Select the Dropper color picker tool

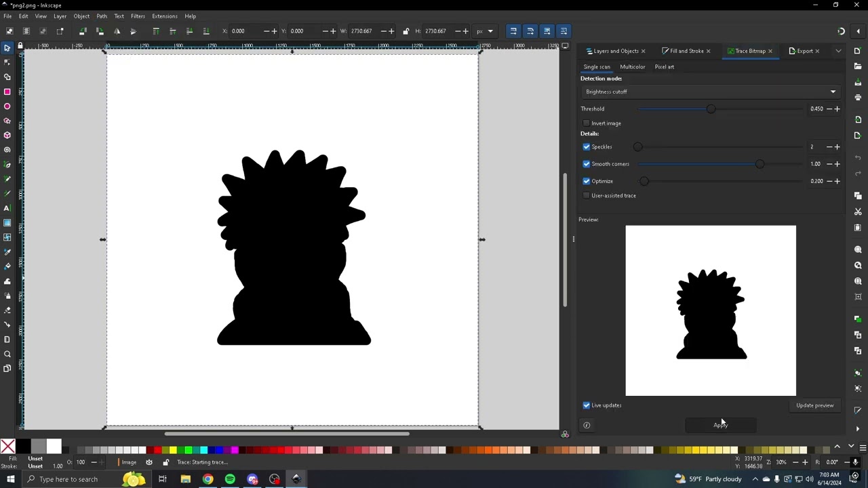pos(7,251)
